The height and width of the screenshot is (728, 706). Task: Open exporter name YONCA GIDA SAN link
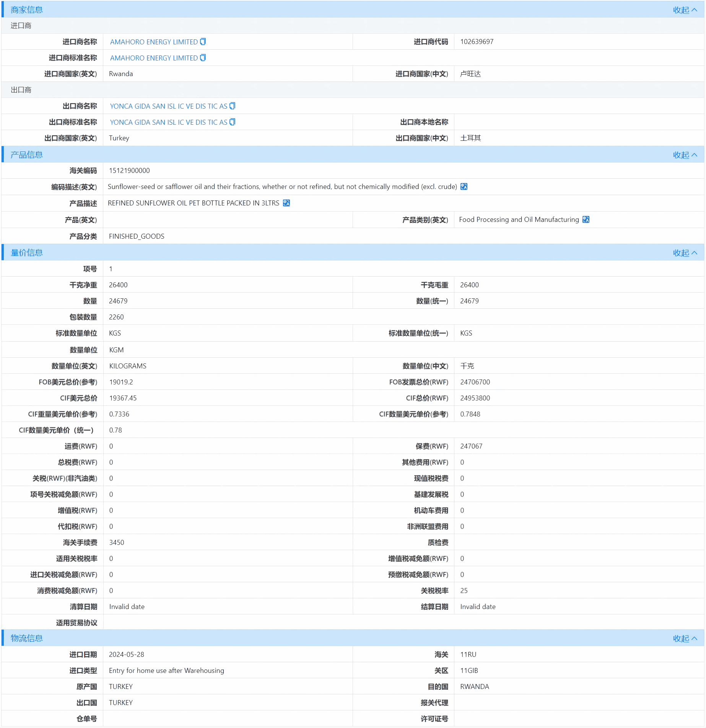tap(169, 106)
